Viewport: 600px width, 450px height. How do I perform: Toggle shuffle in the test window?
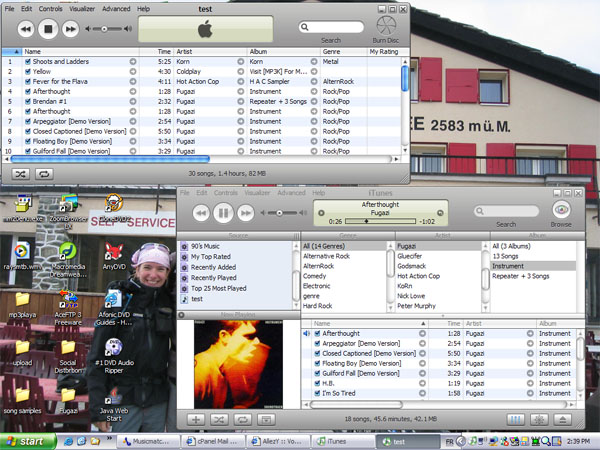point(21,174)
